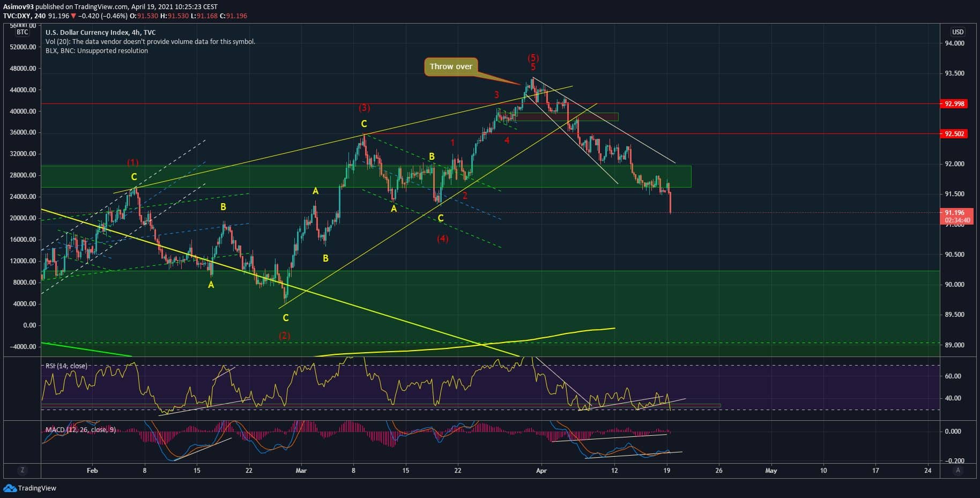Screen dimensions: 980x498
Task: Click the Vol (20) indicator legend
Action: [x=150, y=41]
